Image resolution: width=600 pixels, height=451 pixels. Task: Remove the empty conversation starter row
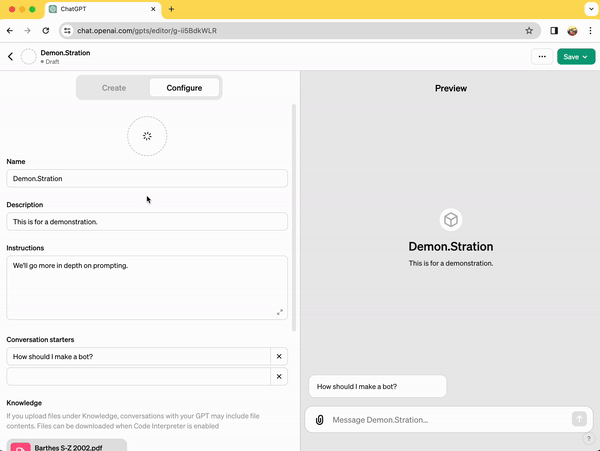[x=279, y=377]
